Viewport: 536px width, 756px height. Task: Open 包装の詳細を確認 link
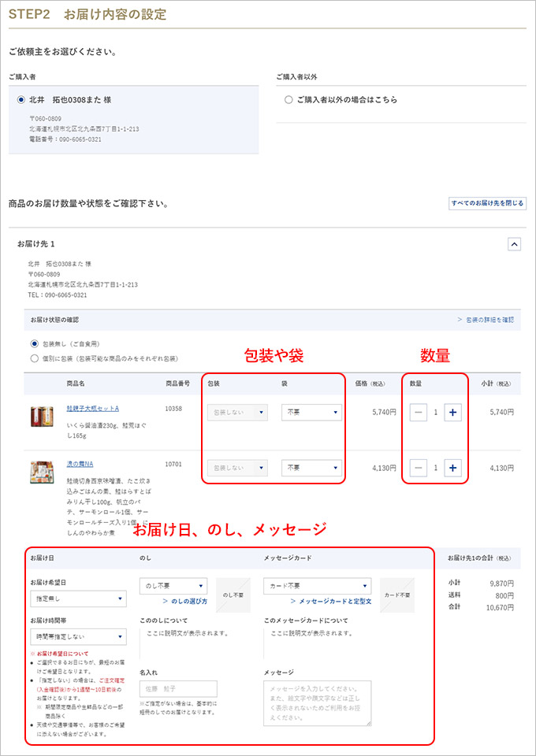(x=485, y=320)
